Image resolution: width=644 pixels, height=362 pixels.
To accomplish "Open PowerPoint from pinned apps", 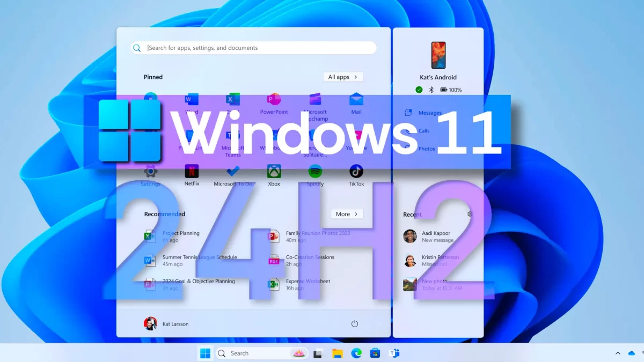I will 274,102.
